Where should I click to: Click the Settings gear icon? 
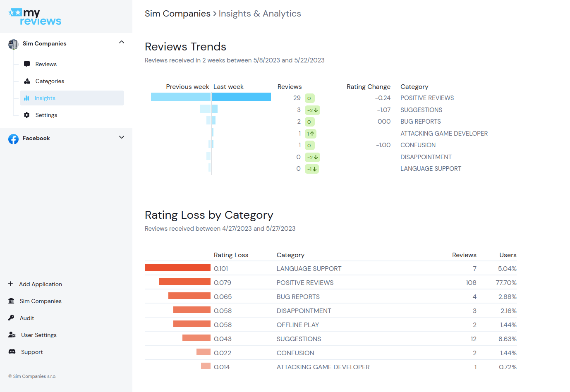pyautogui.click(x=27, y=115)
